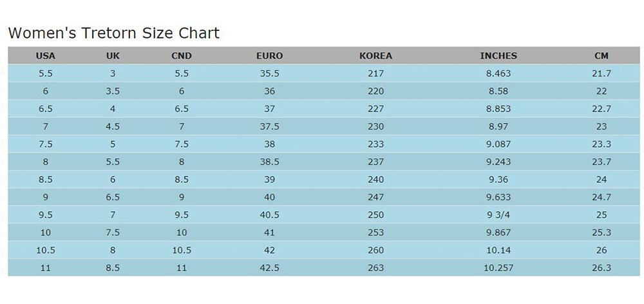Select the CND column header

point(182,56)
